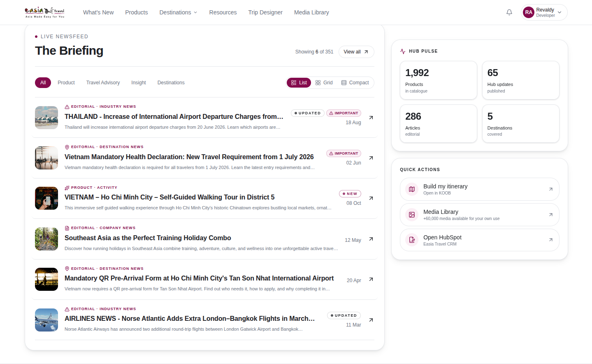Open Southeast Asia Training Holiday Combo headline

tap(148, 238)
